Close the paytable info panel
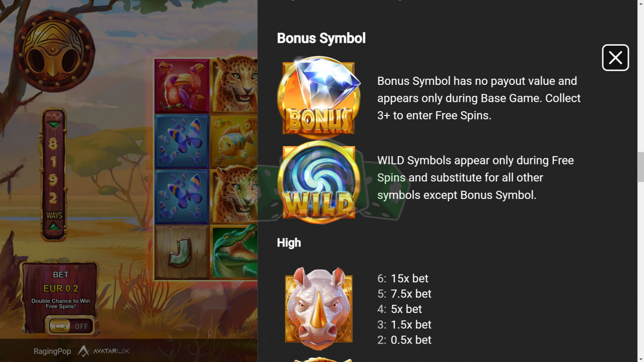Image resolution: width=644 pixels, height=362 pixels. pos(615,58)
